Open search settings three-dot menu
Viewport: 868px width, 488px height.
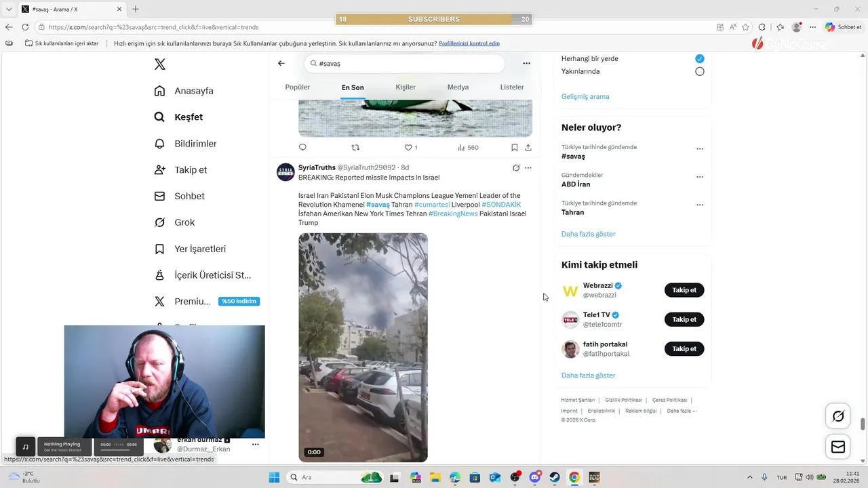click(x=526, y=63)
